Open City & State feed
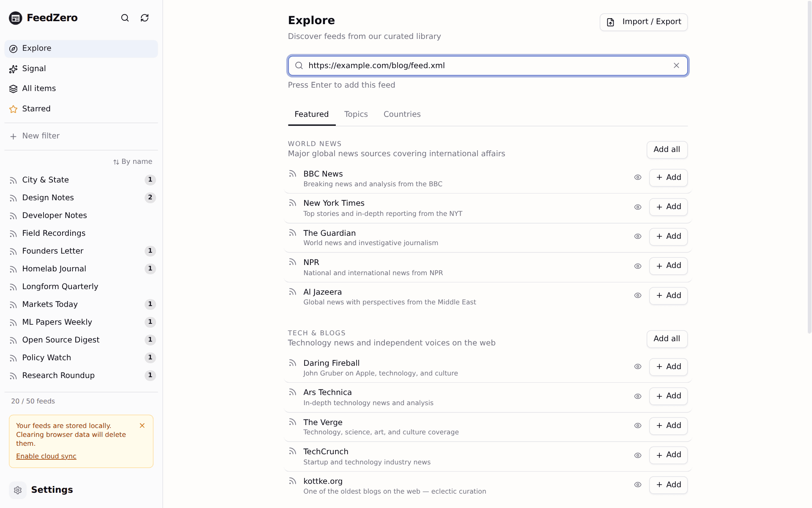The image size is (812, 508). 81,180
